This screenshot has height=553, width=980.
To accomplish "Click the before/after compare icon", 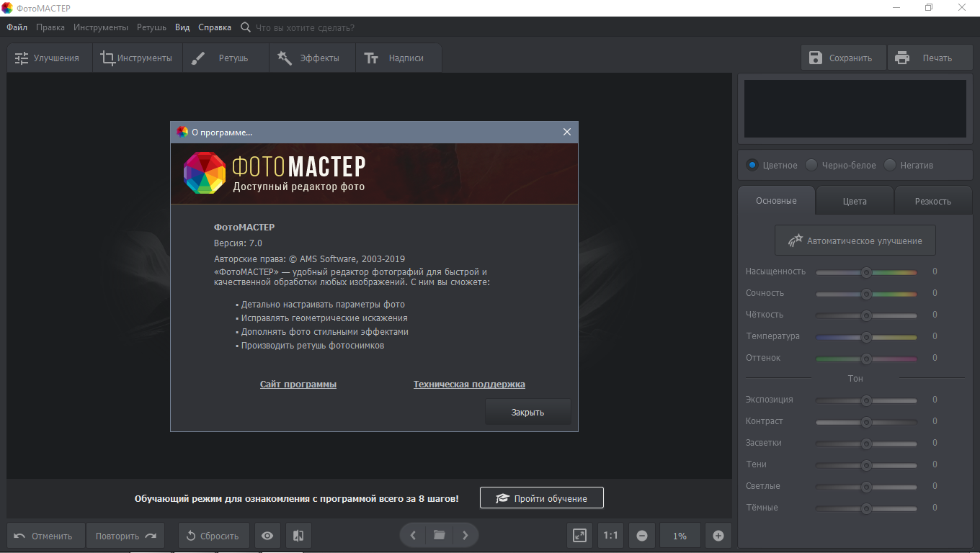I will click(x=298, y=536).
